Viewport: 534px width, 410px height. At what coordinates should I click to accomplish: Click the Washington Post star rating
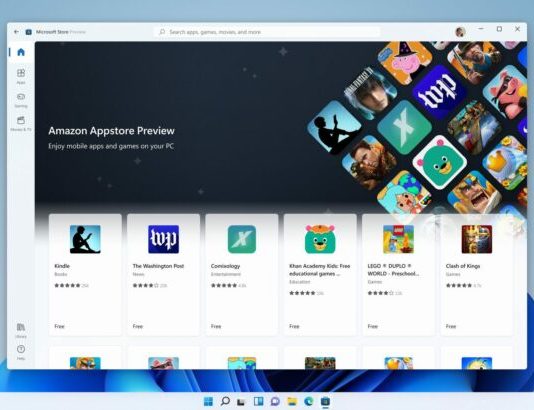pos(146,285)
